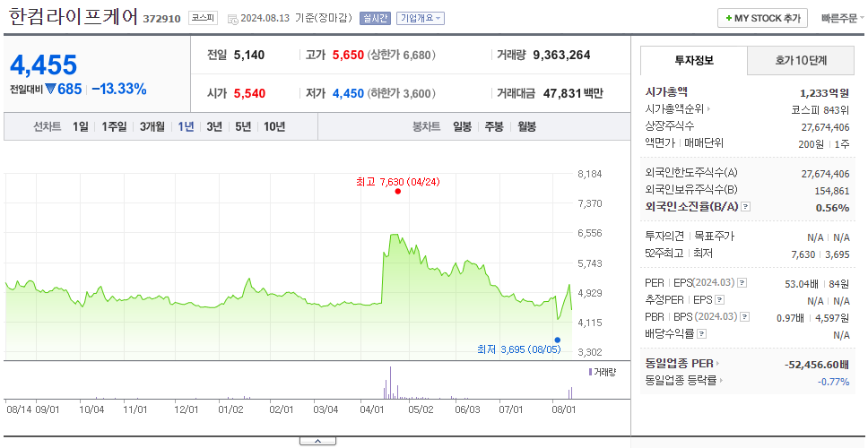This screenshot has width=868, height=448.
Task: Open help icon next to 배당수익률
Action: (x=702, y=334)
